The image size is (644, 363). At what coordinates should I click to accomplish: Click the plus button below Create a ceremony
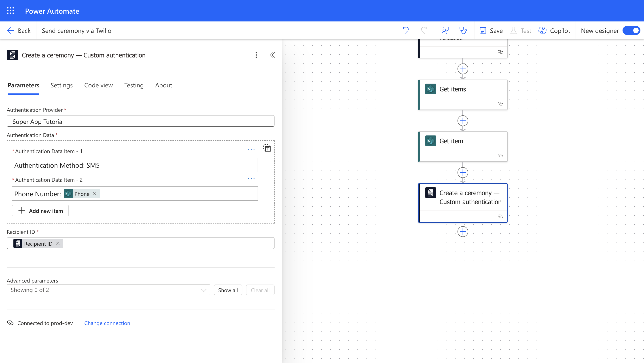[462, 232]
